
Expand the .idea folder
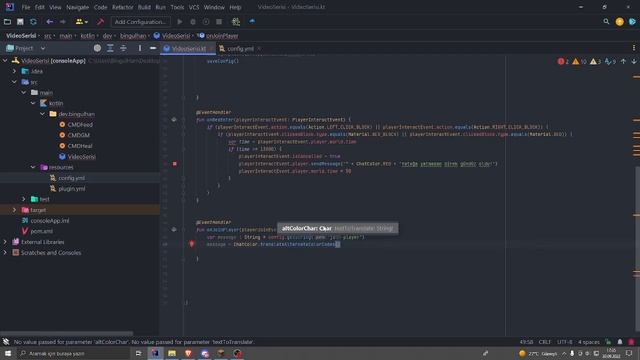15,71
